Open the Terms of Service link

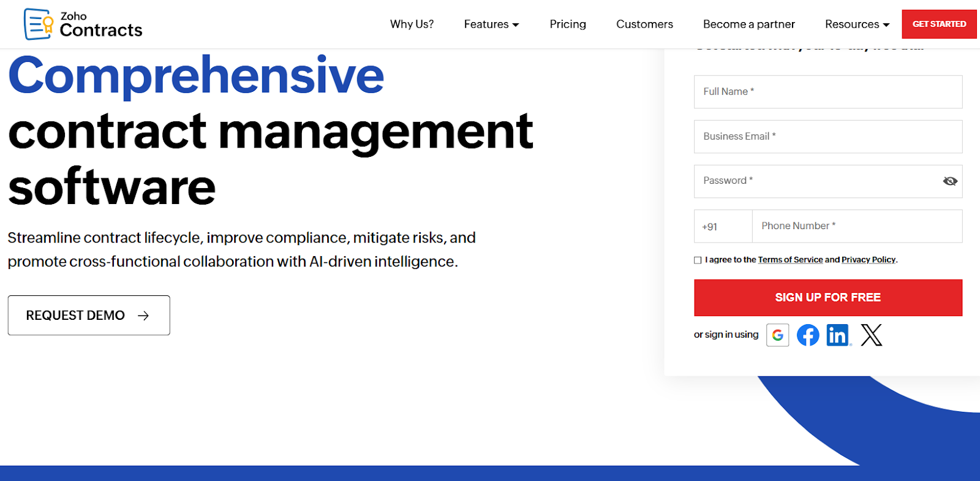tap(790, 260)
